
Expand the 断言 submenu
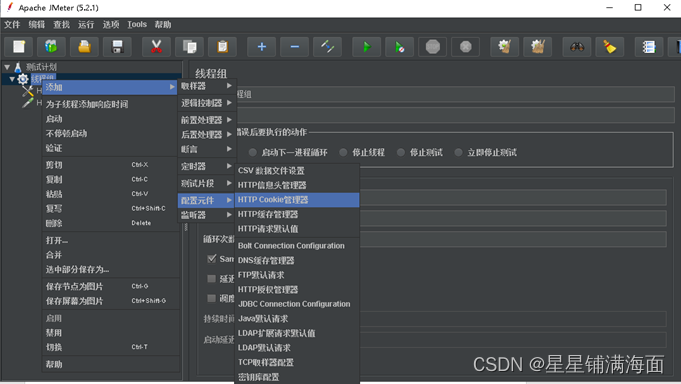click(206, 149)
